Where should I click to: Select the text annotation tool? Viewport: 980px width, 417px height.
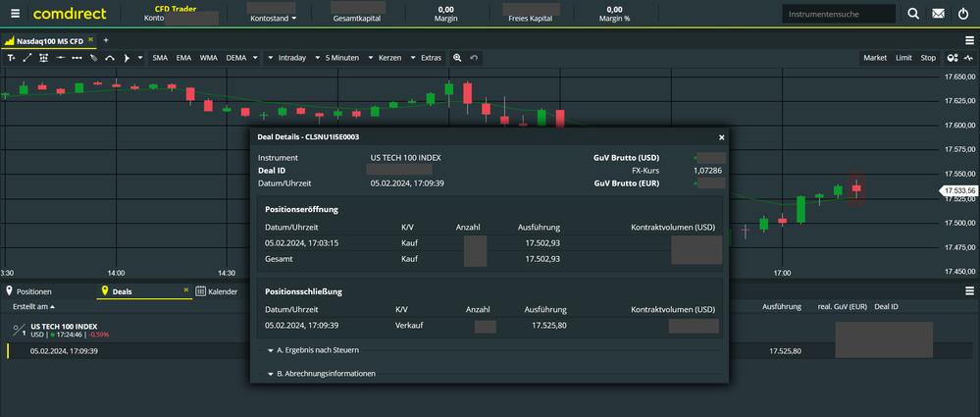click(x=11, y=58)
